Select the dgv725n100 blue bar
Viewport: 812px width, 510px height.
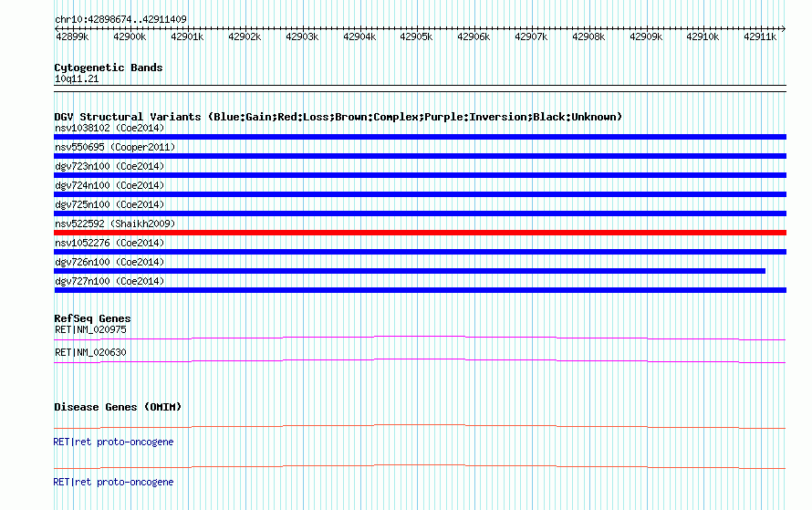tap(420, 213)
